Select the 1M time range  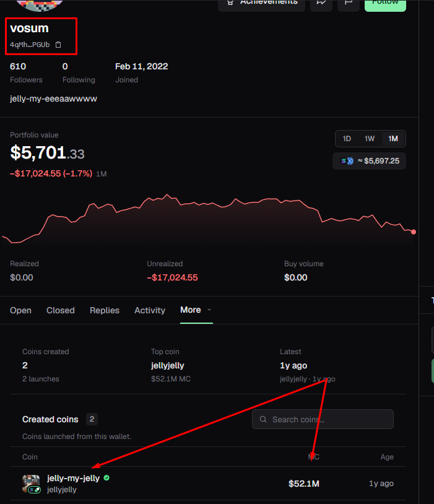[x=393, y=139]
